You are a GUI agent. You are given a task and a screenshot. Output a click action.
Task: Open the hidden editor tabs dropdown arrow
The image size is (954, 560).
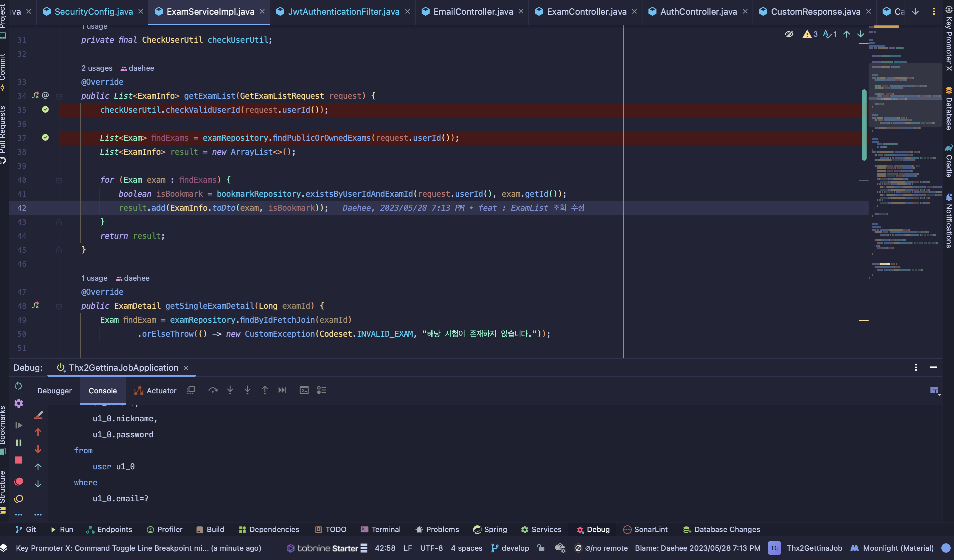tap(915, 12)
